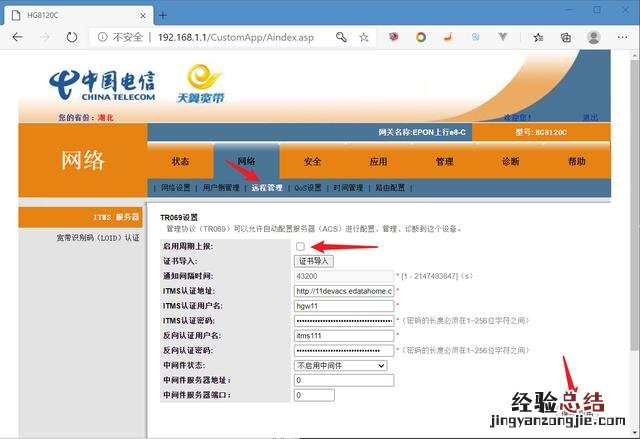Screen dimensions: 640x439
Task: Open the search magnifier icon in address bar
Action: click(341, 37)
